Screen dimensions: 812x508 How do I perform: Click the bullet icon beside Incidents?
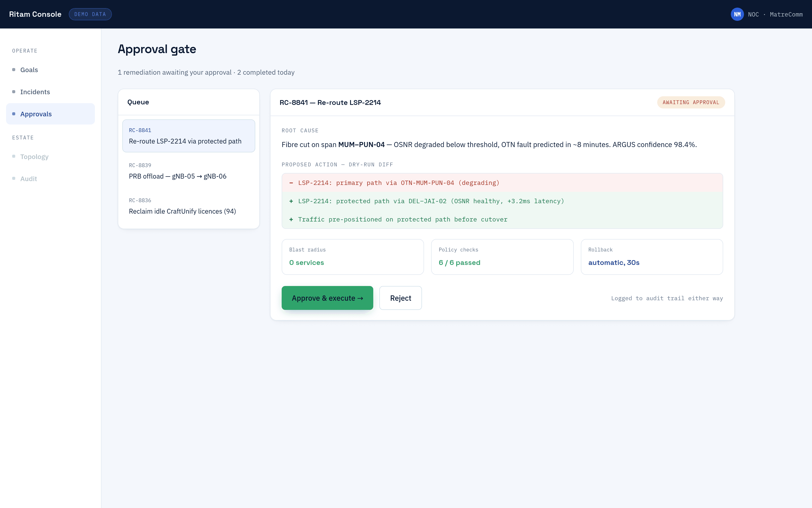coord(14,92)
